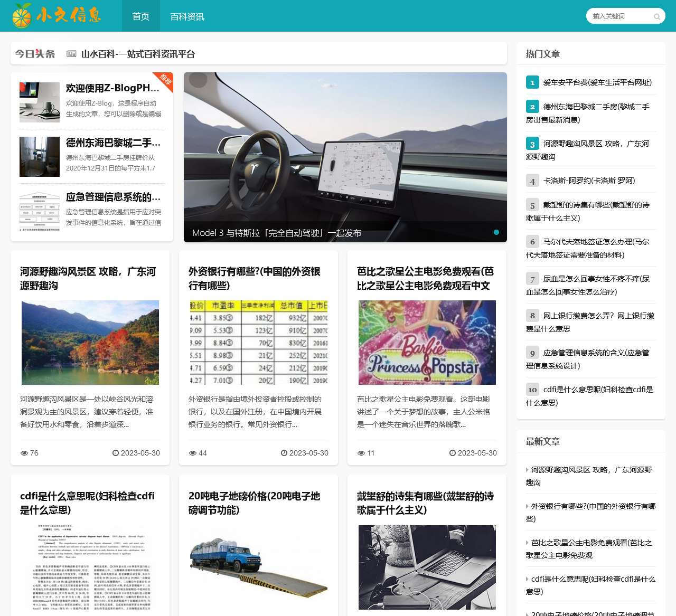Open card title cdfi是什么意思呢
This screenshot has height=616, width=676.
point(88,503)
